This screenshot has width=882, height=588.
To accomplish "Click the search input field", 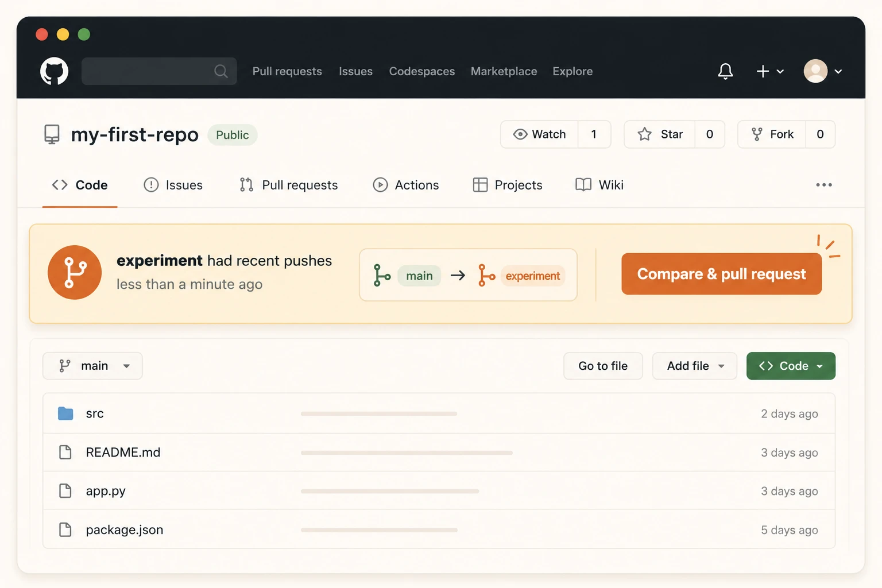I will coord(159,71).
